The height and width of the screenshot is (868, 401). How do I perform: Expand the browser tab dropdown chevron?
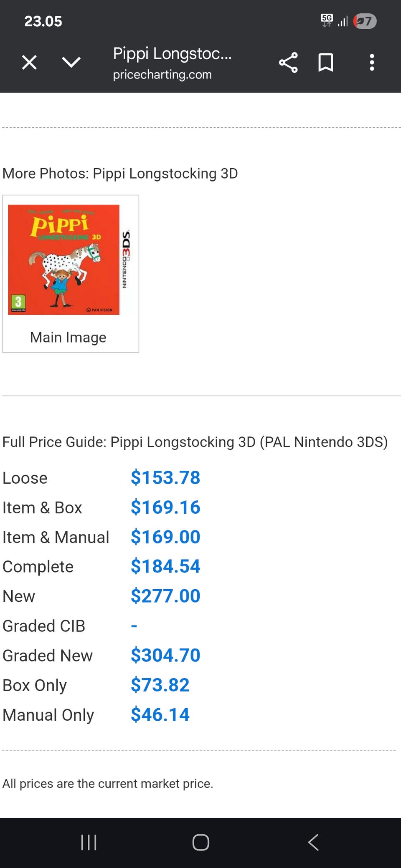[71, 63]
